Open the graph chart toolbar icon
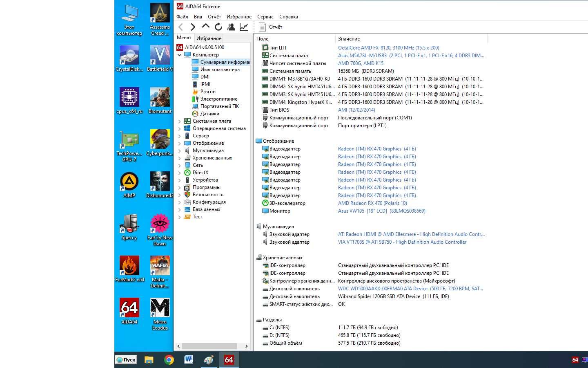Viewport: 588px width, 368px height. pos(244,27)
